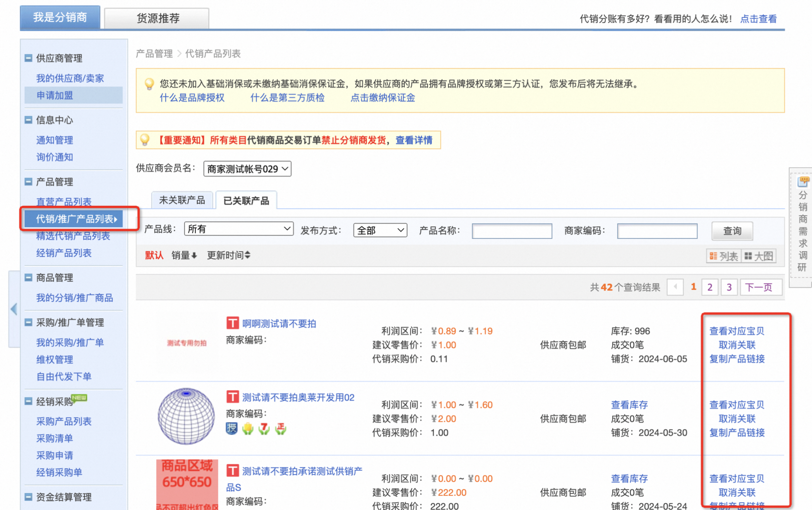Viewport: 812px width, 510px height.
Task: Open 我的分销/推广商品 in sidebar
Action: (75, 298)
